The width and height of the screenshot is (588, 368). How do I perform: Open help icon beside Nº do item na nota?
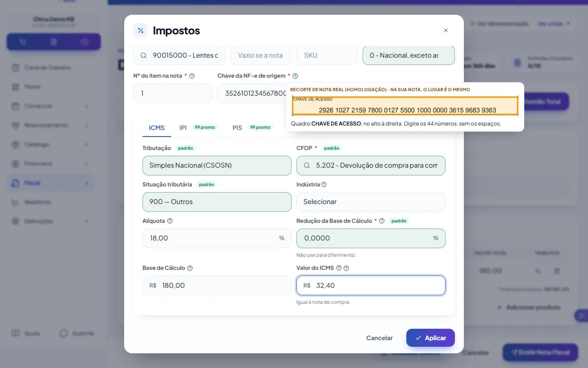pyautogui.click(x=192, y=76)
